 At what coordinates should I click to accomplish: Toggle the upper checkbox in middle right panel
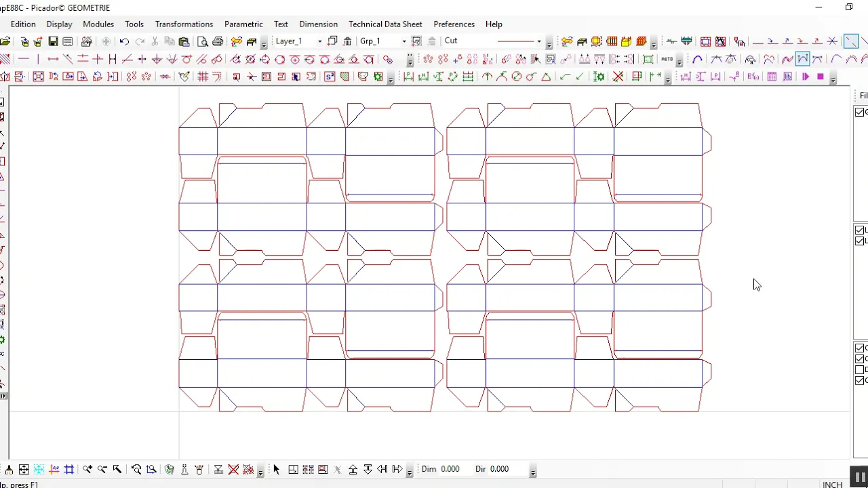click(860, 230)
